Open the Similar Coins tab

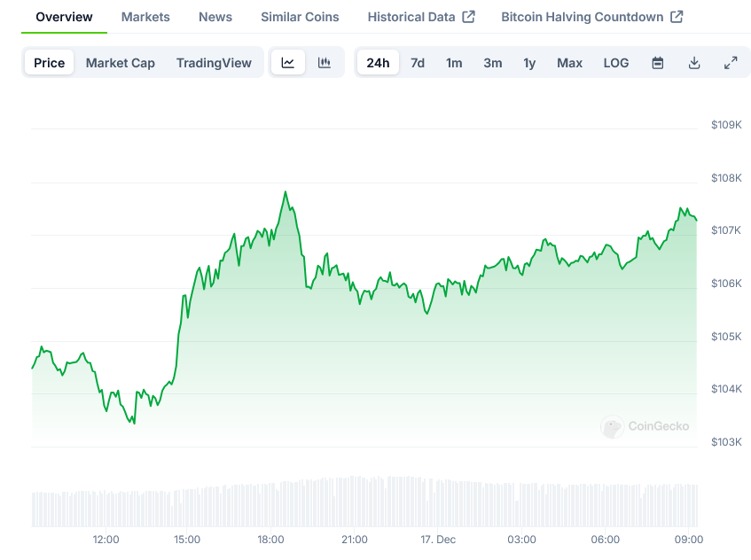tap(300, 17)
